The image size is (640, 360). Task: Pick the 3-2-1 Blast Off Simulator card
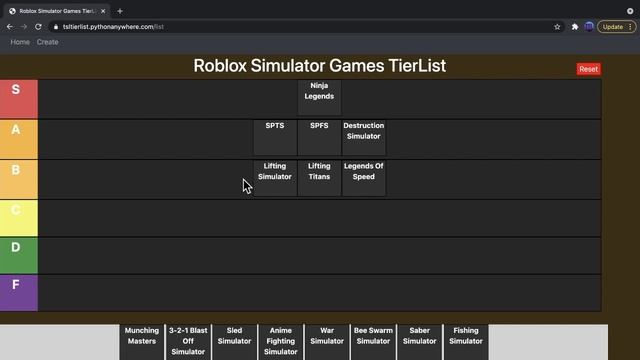point(188,342)
